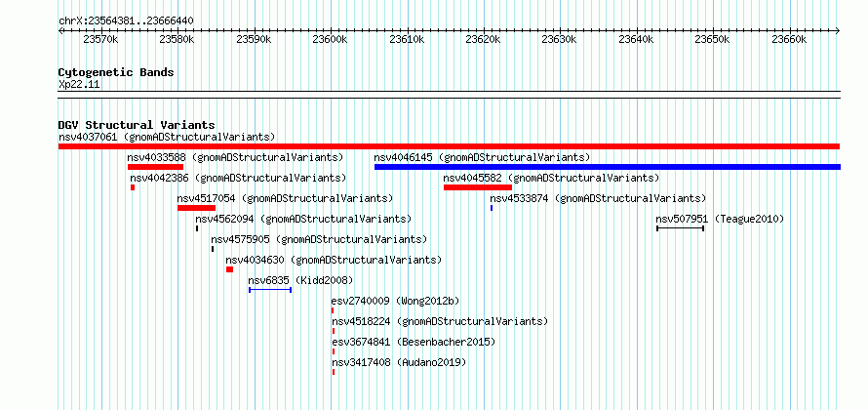Click the nsv4517054 variant label
868x410 pixels.
[285, 198]
